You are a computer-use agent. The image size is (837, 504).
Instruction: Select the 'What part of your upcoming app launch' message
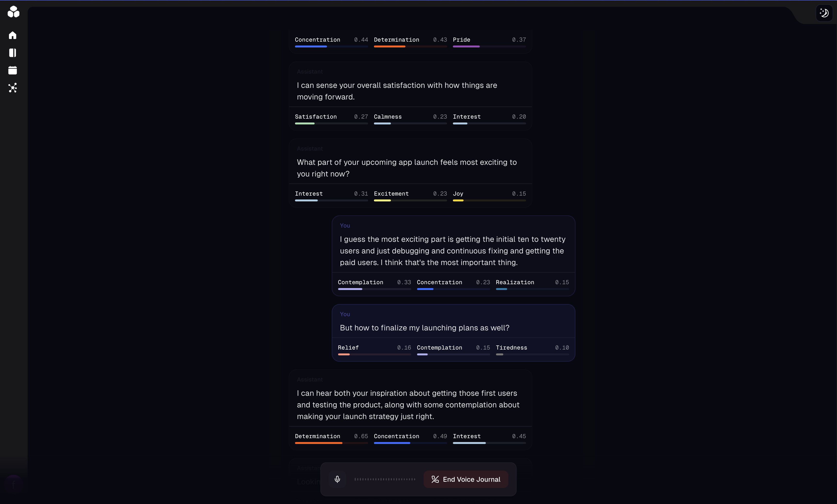tap(407, 168)
